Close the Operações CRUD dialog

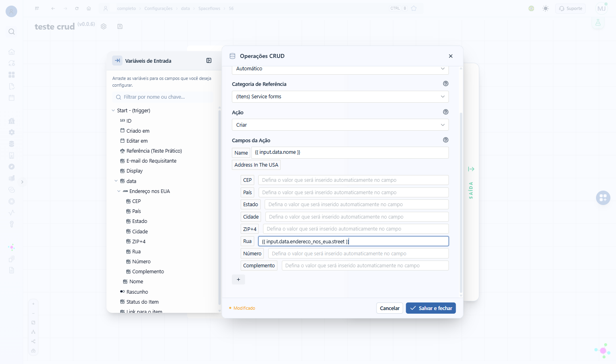451,56
